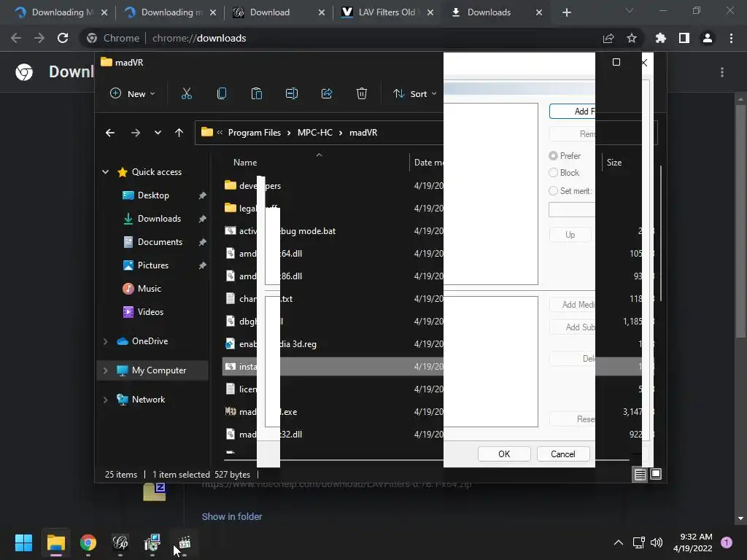747x560 pixels.
Task: Click the Rename icon in Explorer toolbar
Action: 292,94
